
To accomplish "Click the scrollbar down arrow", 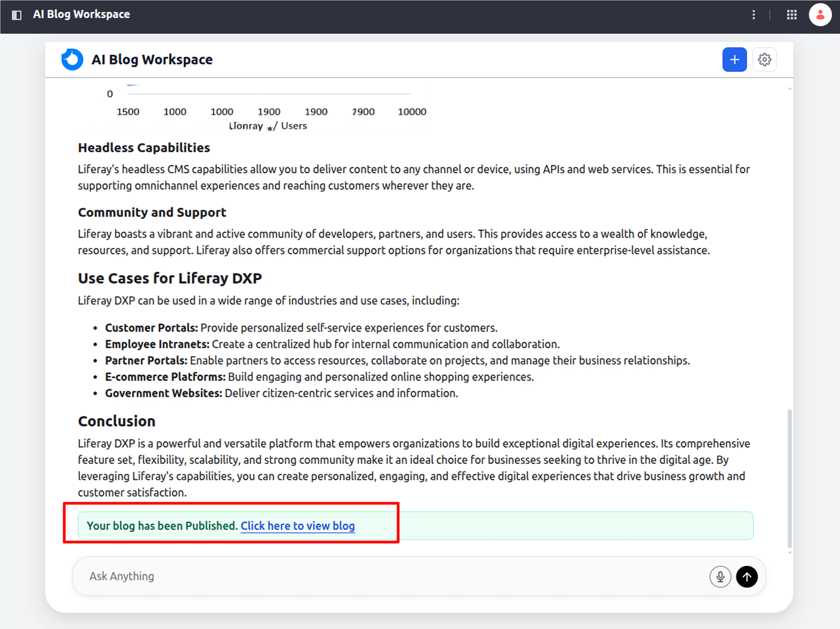I will (x=790, y=553).
